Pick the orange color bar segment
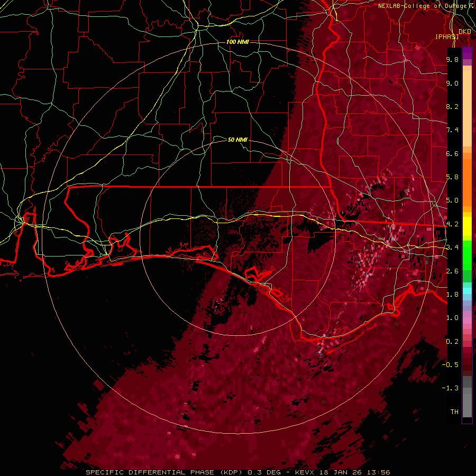476x476 pixels. pyautogui.click(x=467, y=182)
